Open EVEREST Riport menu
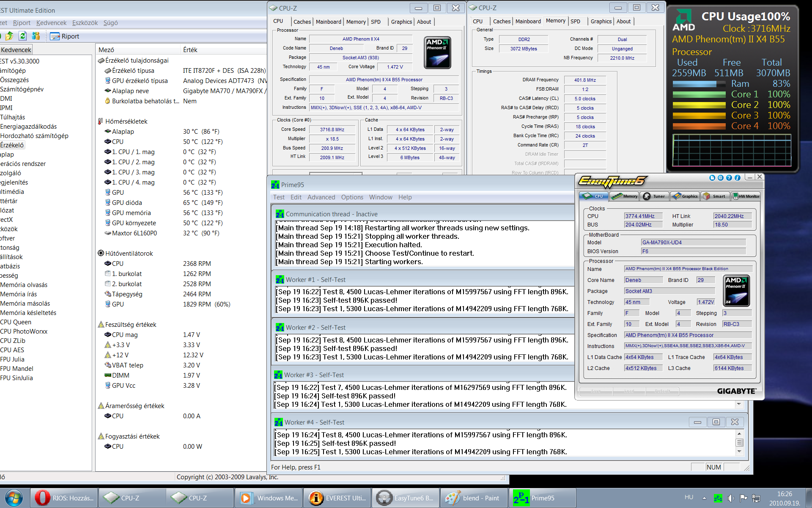This screenshot has width=812, height=508. click(x=22, y=23)
